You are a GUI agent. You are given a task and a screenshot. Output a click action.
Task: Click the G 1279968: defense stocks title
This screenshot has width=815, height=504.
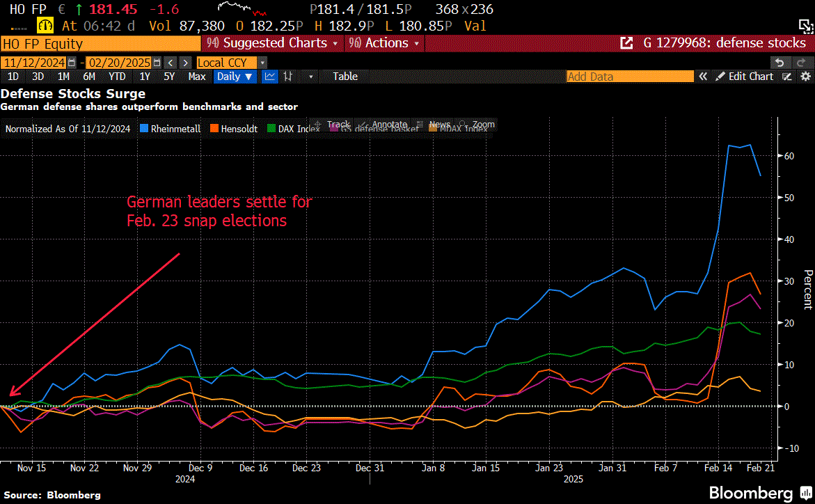click(725, 43)
